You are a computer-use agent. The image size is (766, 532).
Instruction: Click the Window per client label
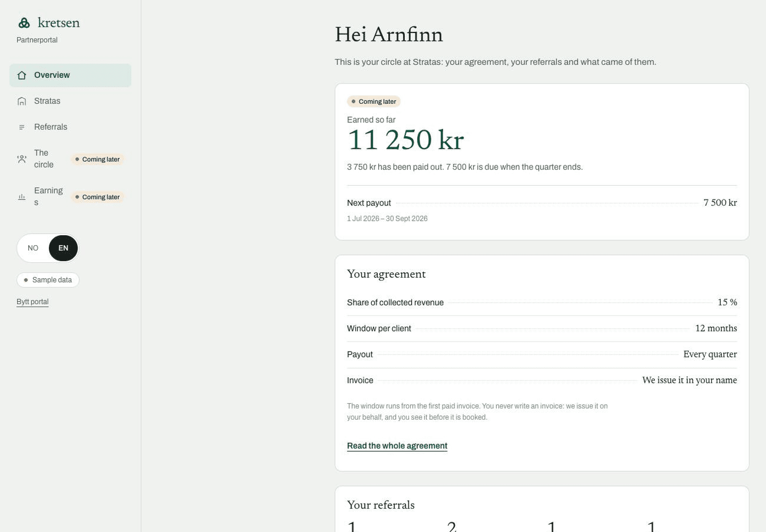[x=379, y=329]
